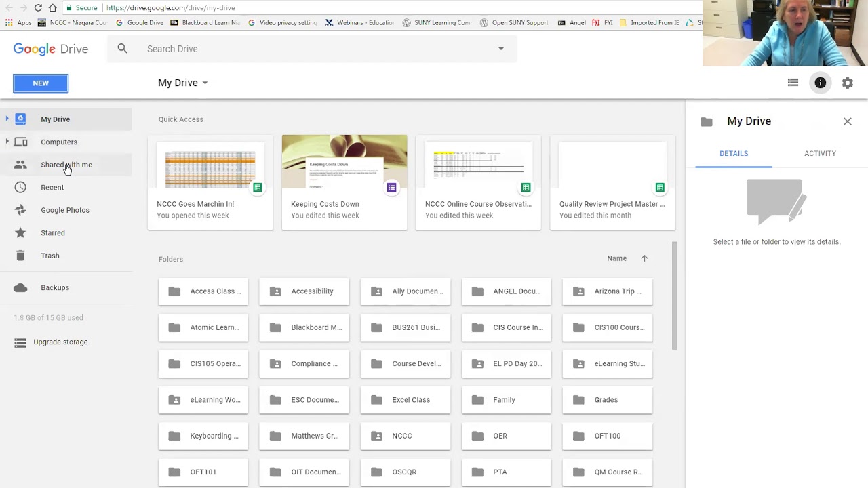This screenshot has height=488, width=868.
Task: Open the Recent files section
Action: 52,188
